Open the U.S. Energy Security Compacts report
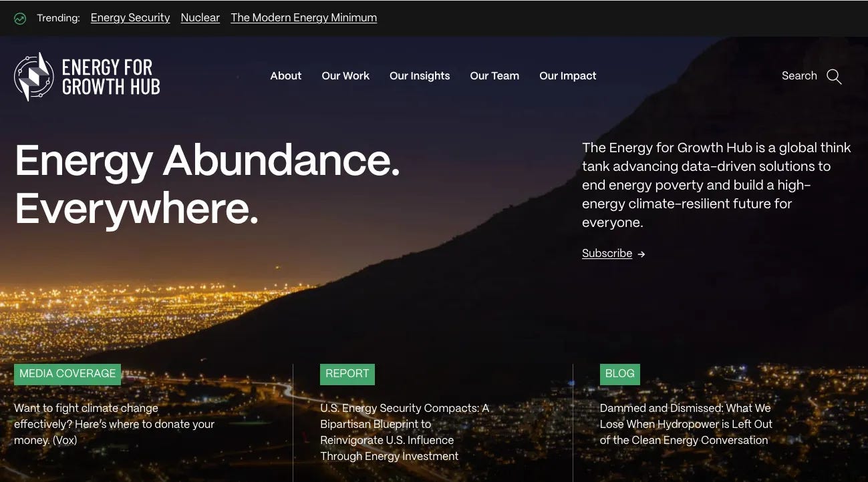Image resolution: width=868 pixels, height=482 pixels. pos(404,432)
